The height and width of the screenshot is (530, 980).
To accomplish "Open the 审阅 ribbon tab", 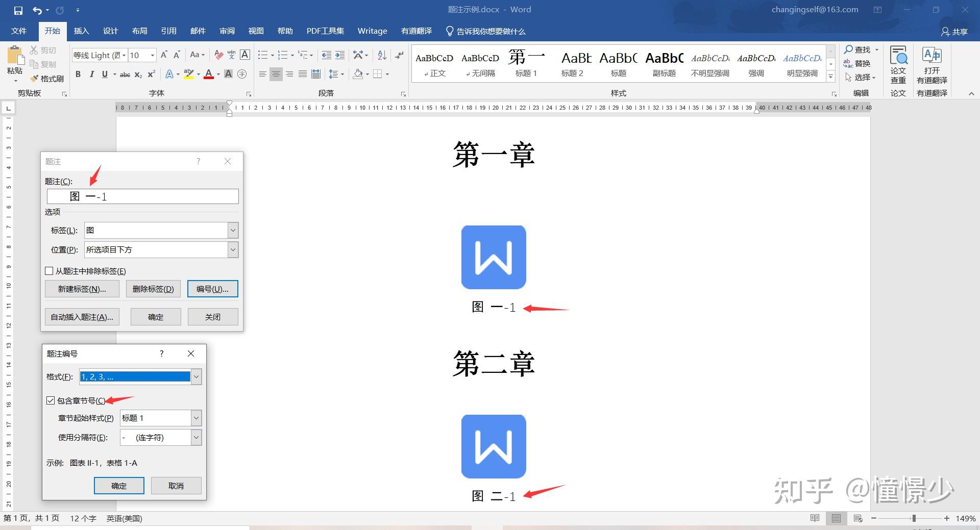I will pyautogui.click(x=227, y=31).
